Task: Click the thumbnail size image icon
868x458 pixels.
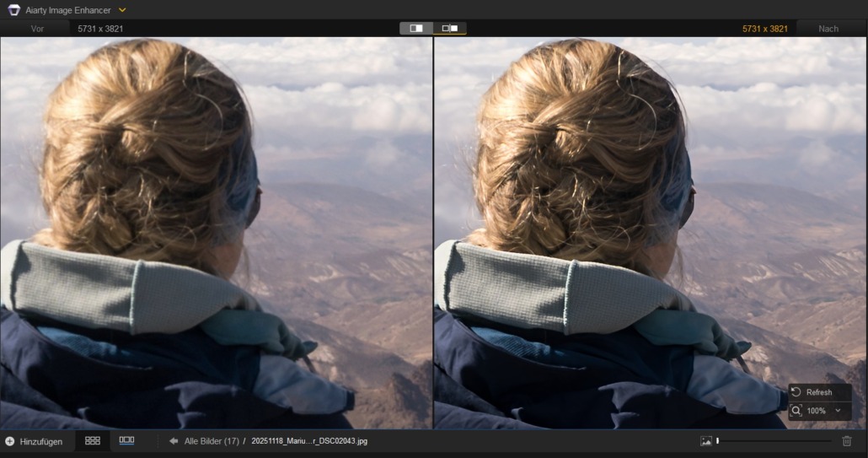Action: pyautogui.click(x=706, y=441)
